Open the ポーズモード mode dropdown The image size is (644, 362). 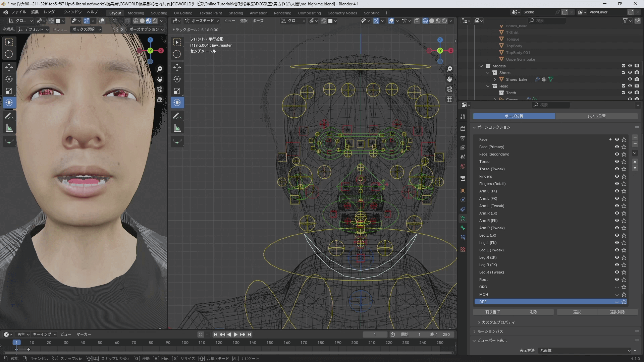[x=202, y=21]
